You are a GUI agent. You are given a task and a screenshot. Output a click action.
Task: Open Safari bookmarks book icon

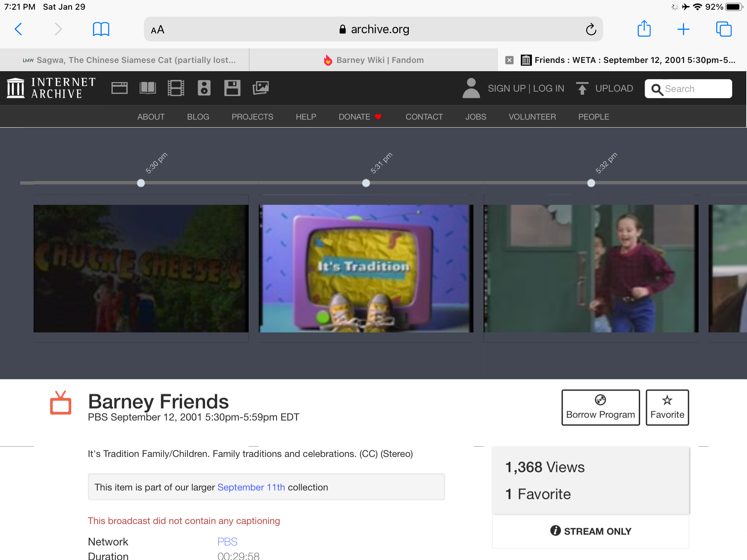point(101,29)
